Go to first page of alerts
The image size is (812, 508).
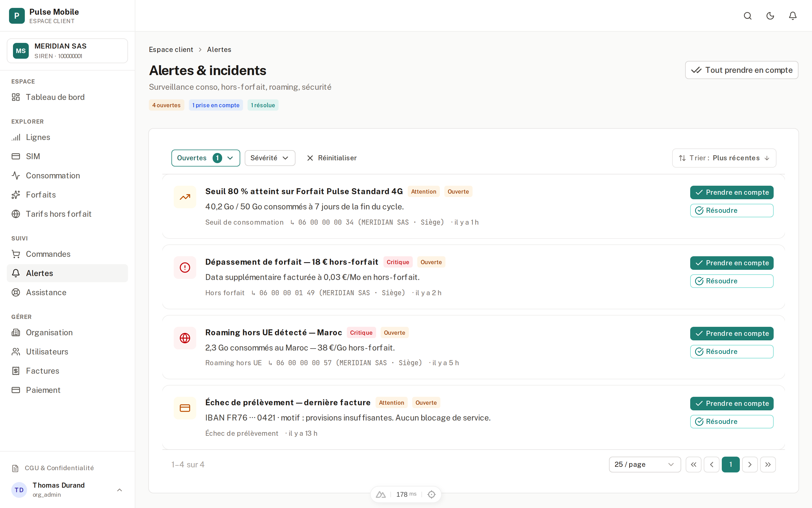(x=694, y=464)
